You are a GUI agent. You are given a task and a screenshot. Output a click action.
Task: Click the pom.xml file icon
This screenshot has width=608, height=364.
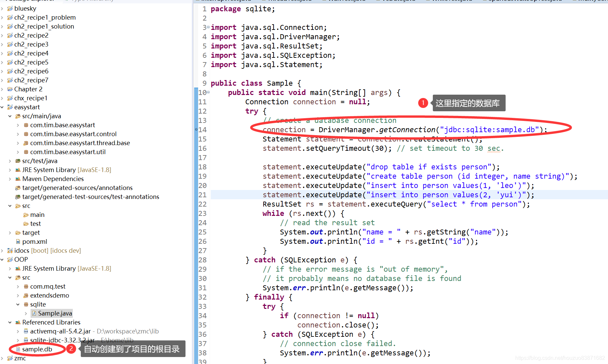pyautogui.click(x=18, y=241)
